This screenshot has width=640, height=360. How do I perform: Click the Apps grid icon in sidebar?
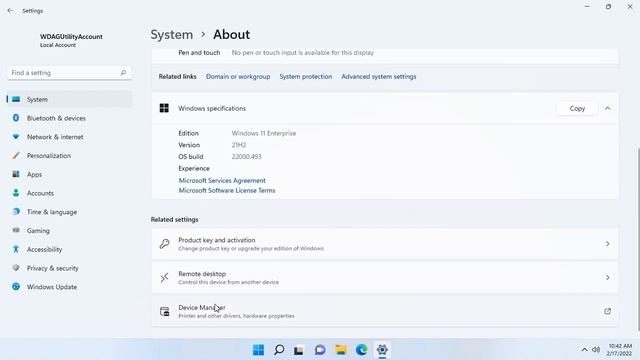pos(16,174)
